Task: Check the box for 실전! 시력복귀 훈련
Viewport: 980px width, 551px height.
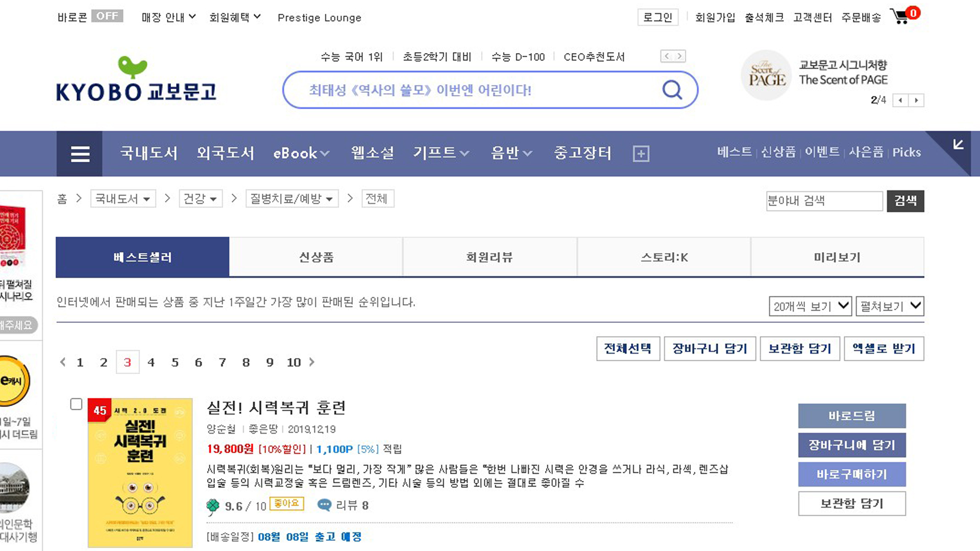Action: [76, 404]
